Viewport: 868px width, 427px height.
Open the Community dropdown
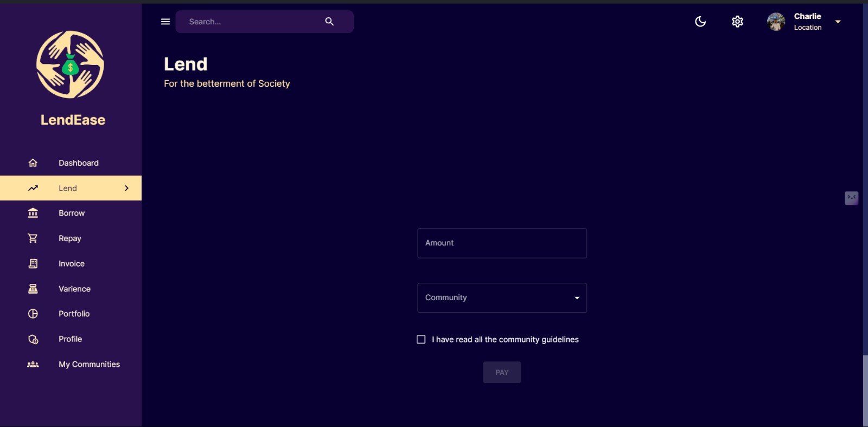[x=502, y=297]
